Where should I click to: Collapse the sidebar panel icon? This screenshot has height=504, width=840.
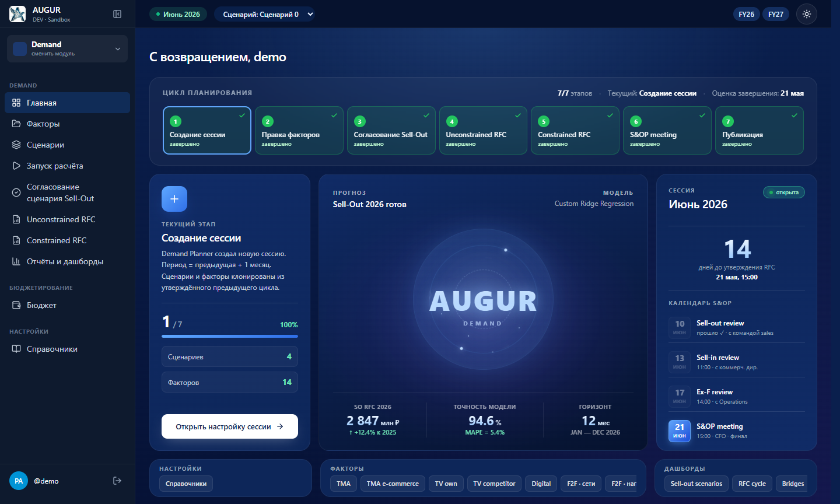117,14
